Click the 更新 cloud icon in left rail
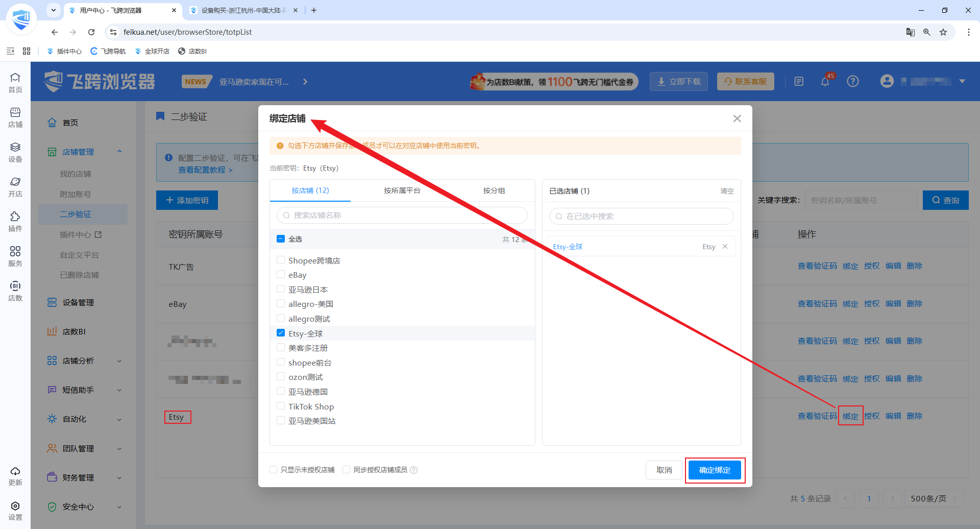Viewport: 980px width, 529px height. [15, 475]
